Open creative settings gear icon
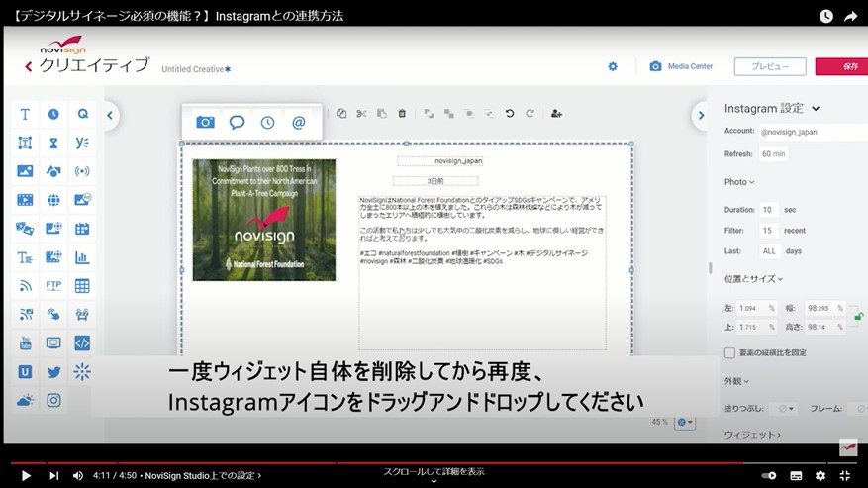 pos(613,66)
